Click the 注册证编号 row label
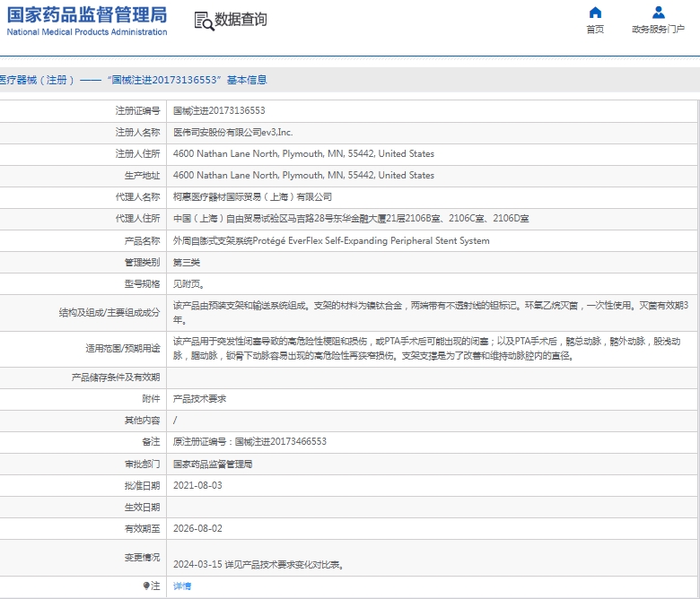700x599 pixels. [137, 110]
